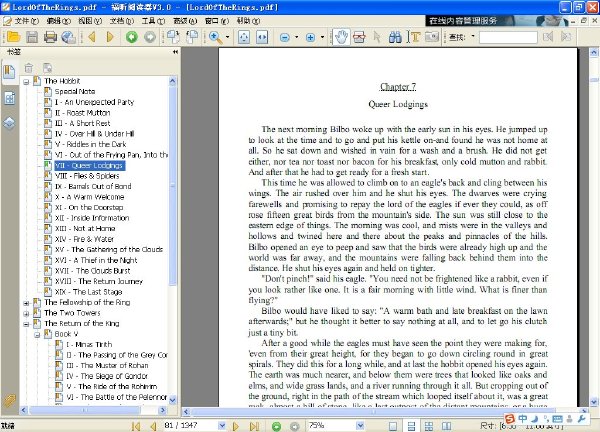Expand The Two Towers node
The image size is (600, 432).
26,314
